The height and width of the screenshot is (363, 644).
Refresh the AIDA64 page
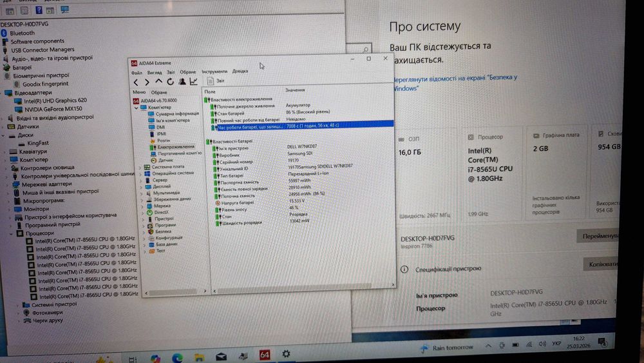[x=170, y=82]
